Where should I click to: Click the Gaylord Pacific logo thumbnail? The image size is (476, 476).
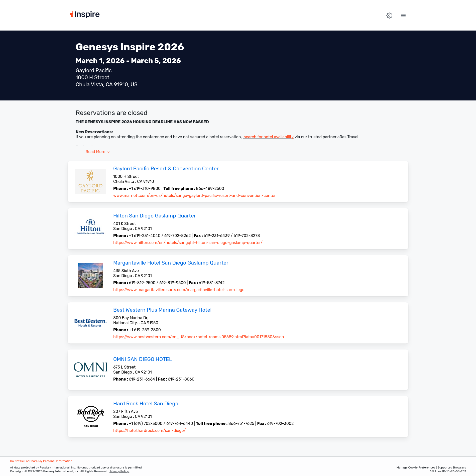pyautogui.click(x=90, y=182)
